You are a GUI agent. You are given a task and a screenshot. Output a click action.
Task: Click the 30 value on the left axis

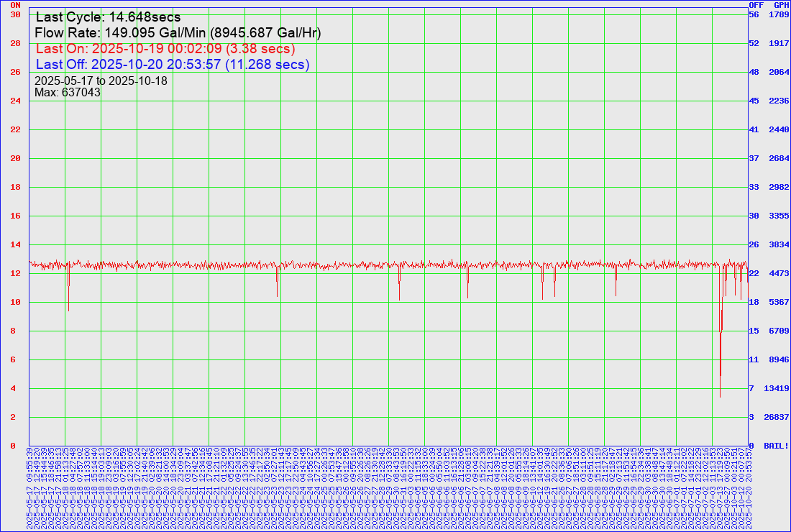tap(15, 14)
